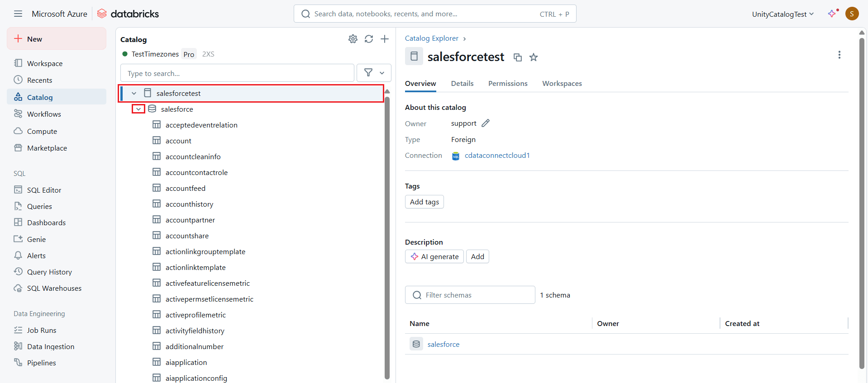This screenshot has height=383, width=868.
Task: Toggle the left sidebar hamburger menu
Action: pos(18,14)
